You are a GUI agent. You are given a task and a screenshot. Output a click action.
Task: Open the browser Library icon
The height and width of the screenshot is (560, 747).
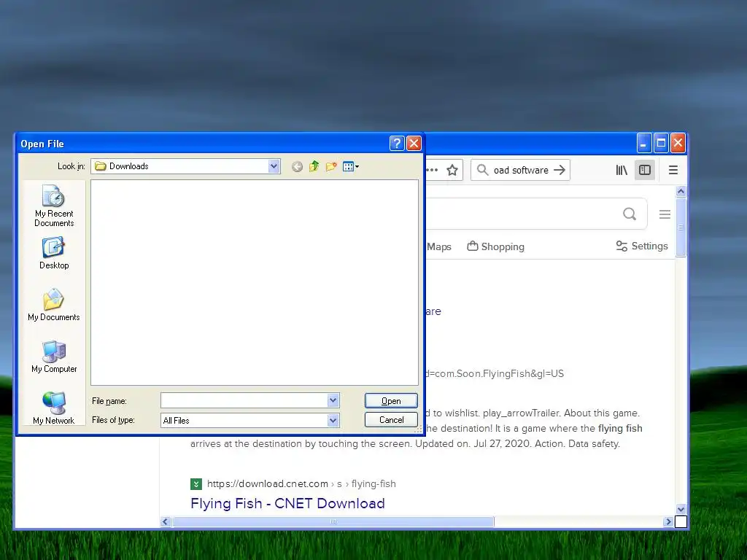click(622, 170)
